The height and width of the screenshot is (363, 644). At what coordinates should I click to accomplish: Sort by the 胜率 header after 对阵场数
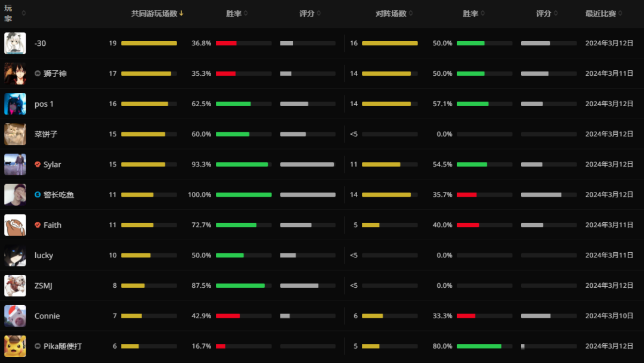click(470, 14)
